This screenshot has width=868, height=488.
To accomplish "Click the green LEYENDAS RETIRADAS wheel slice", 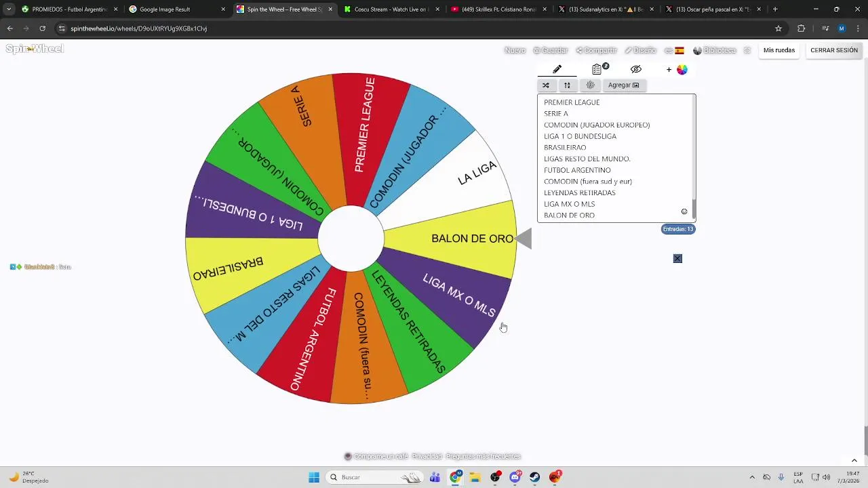I will (414, 324).
